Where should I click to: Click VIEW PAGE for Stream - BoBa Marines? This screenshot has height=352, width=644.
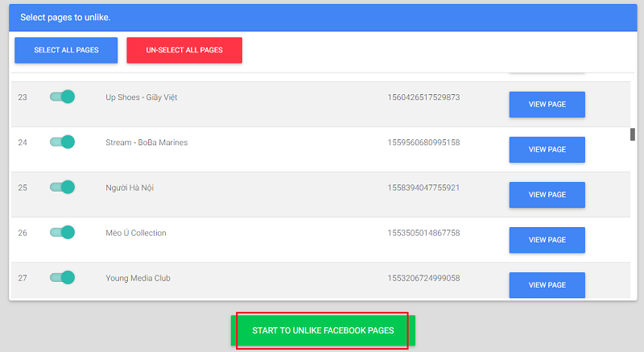(x=547, y=150)
